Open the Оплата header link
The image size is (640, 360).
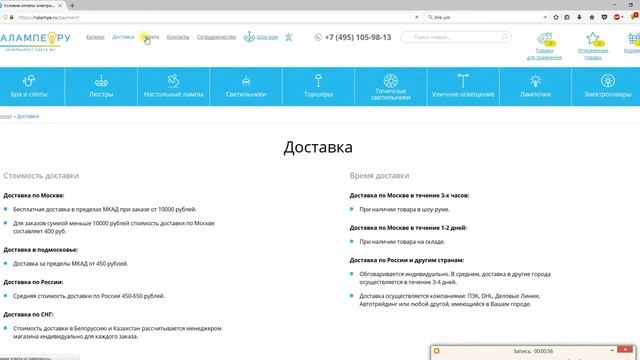click(150, 37)
